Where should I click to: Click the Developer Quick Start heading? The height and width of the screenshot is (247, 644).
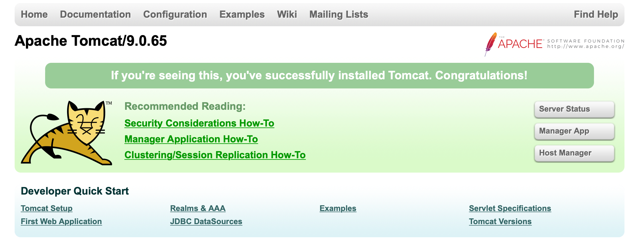click(75, 191)
